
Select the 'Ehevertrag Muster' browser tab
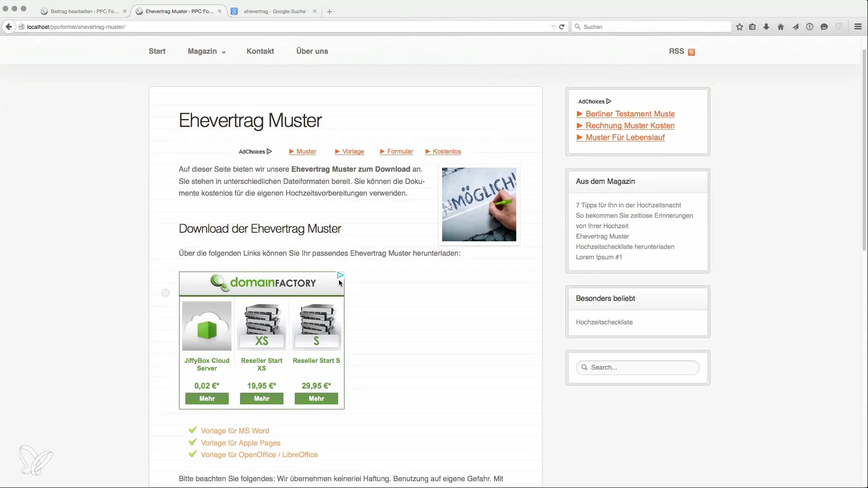click(179, 11)
